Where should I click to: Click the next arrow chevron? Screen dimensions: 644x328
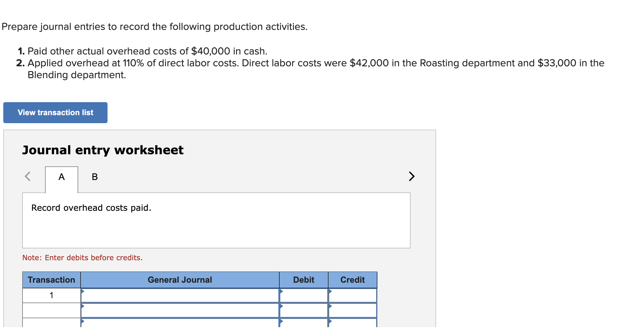(411, 176)
